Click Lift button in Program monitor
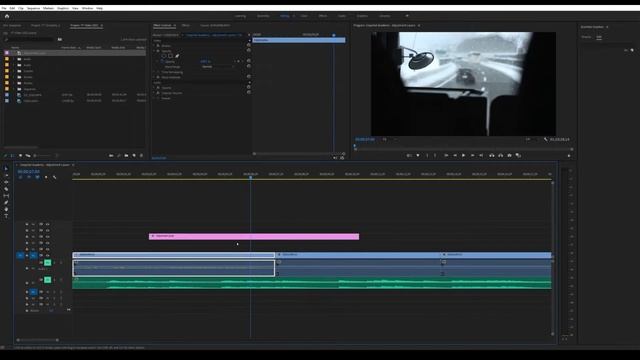The width and height of the screenshot is (640, 360). [x=492, y=156]
